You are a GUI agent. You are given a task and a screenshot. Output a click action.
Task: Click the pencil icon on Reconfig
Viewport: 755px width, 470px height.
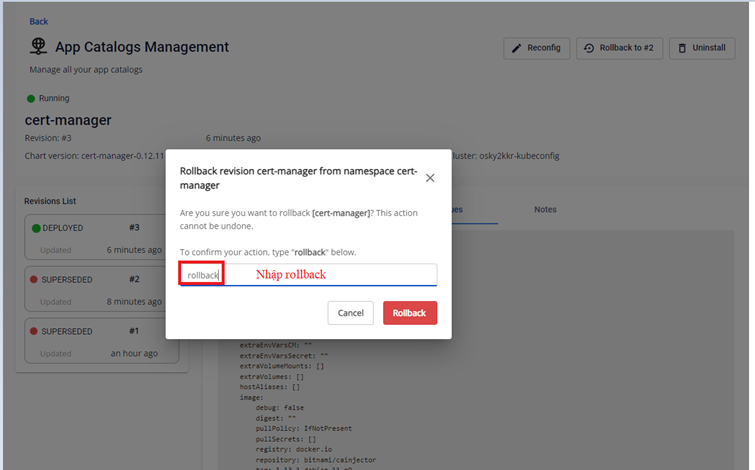[x=517, y=48]
